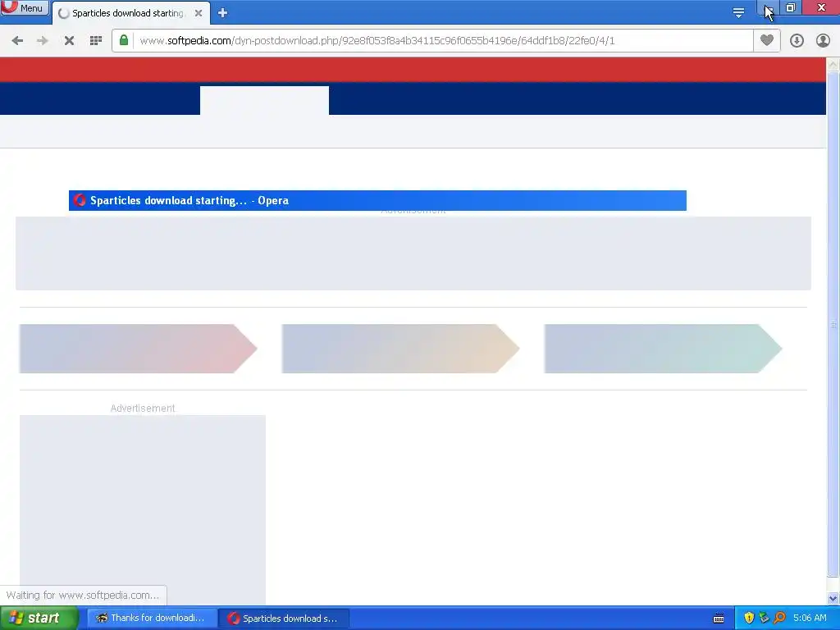Screen dimensions: 840x630
Task: Click the 5:06 AM system clock
Action: 810,619
